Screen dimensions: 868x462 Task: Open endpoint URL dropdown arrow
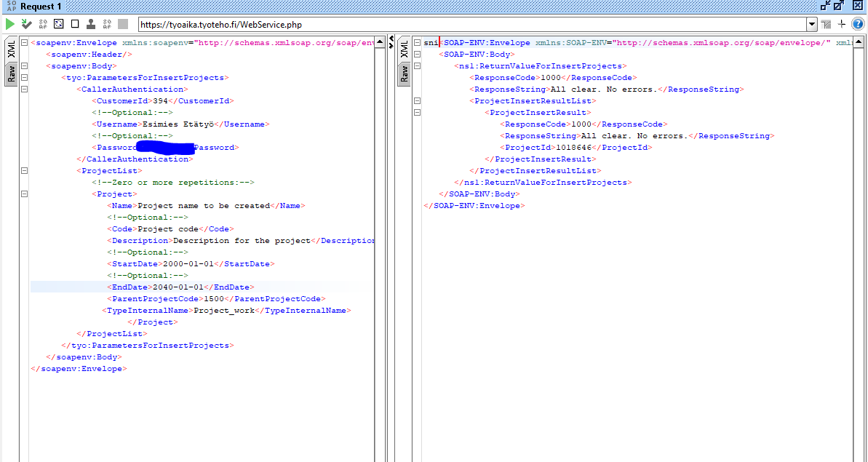[x=812, y=24]
